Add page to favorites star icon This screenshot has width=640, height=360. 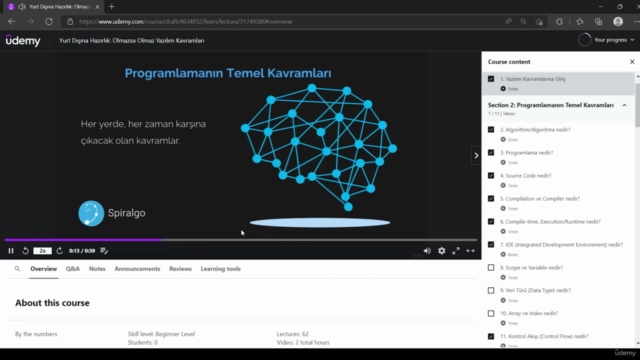click(x=539, y=22)
